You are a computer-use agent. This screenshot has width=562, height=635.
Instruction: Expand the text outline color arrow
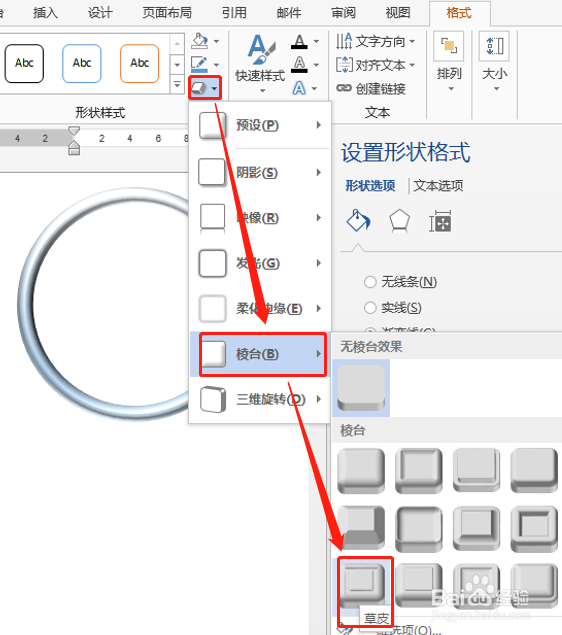pyautogui.click(x=316, y=64)
